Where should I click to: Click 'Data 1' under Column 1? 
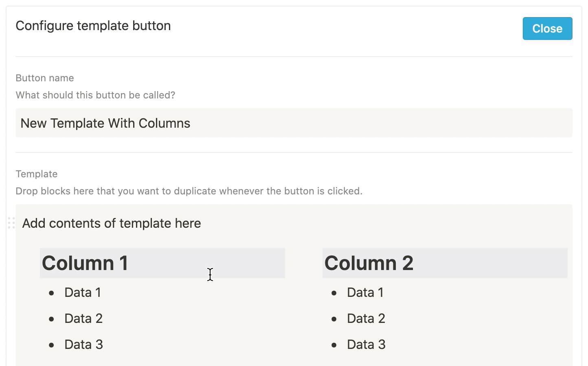coord(83,292)
